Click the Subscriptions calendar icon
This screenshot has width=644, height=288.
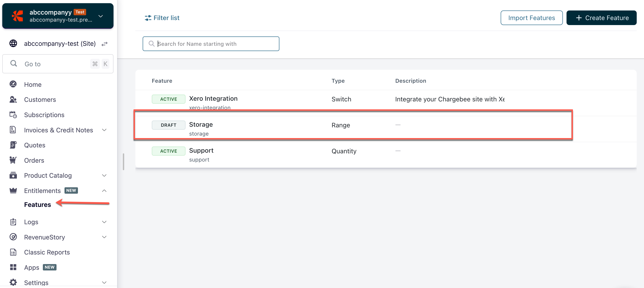(13, 115)
